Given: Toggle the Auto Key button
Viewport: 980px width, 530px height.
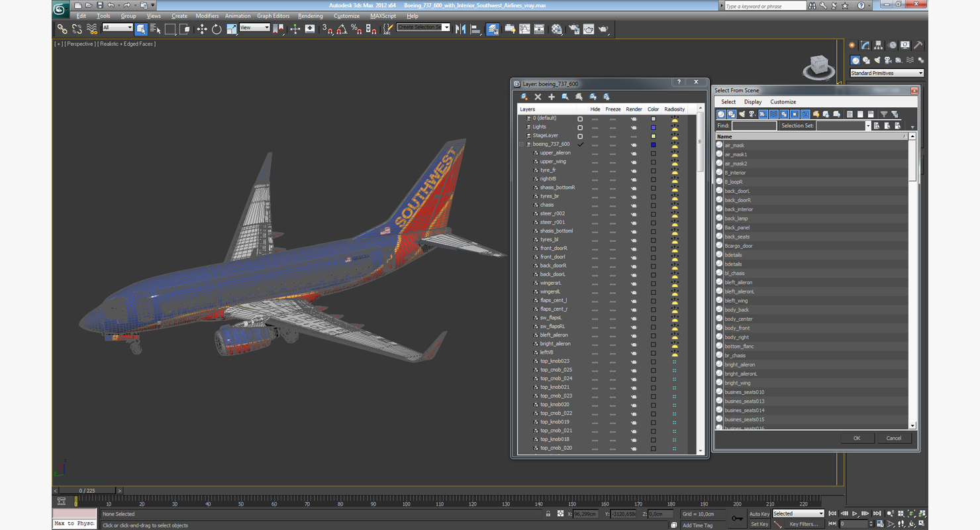Looking at the screenshot, I should click(759, 513).
